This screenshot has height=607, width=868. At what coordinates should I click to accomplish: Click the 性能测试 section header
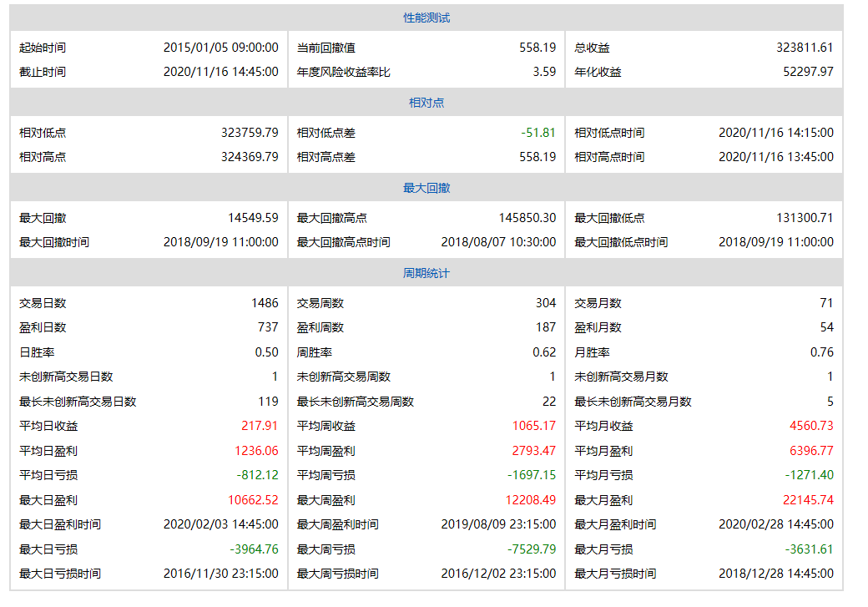pos(426,18)
